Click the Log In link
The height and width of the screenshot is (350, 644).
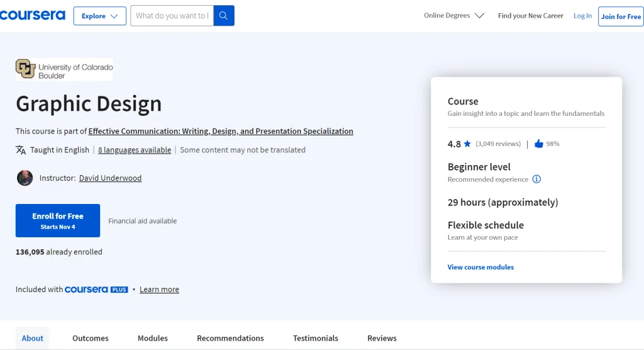click(582, 16)
